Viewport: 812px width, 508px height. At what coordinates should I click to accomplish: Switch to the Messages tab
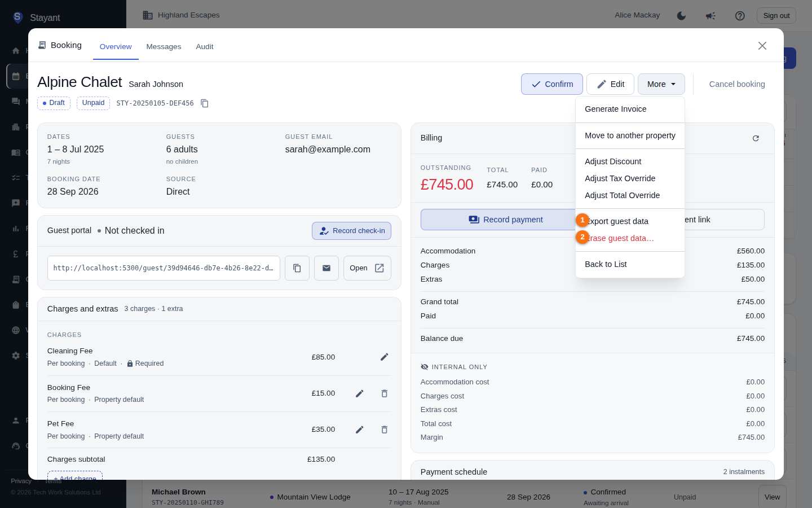(x=164, y=47)
